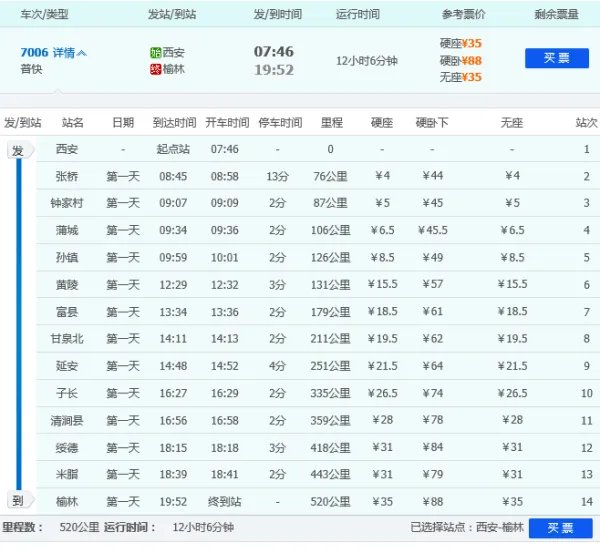This screenshot has height=553, width=600.
Task: Click the 硬座¥35 price in the summary
Action: tap(461, 43)
